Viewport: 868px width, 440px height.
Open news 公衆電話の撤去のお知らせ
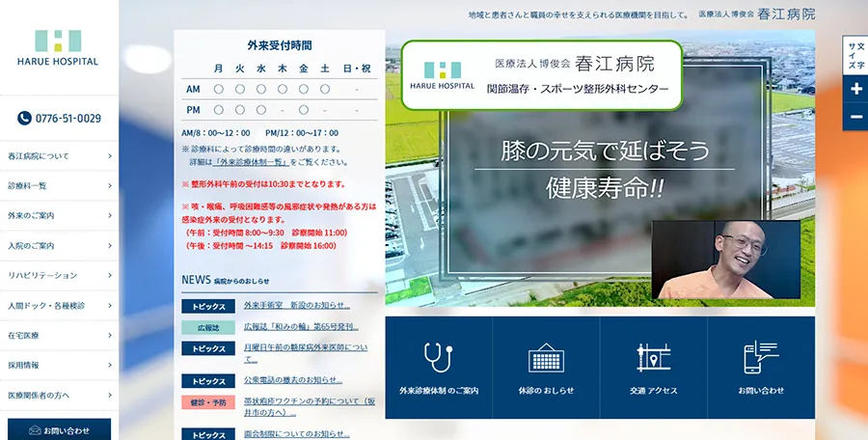[x=293, y=380]
